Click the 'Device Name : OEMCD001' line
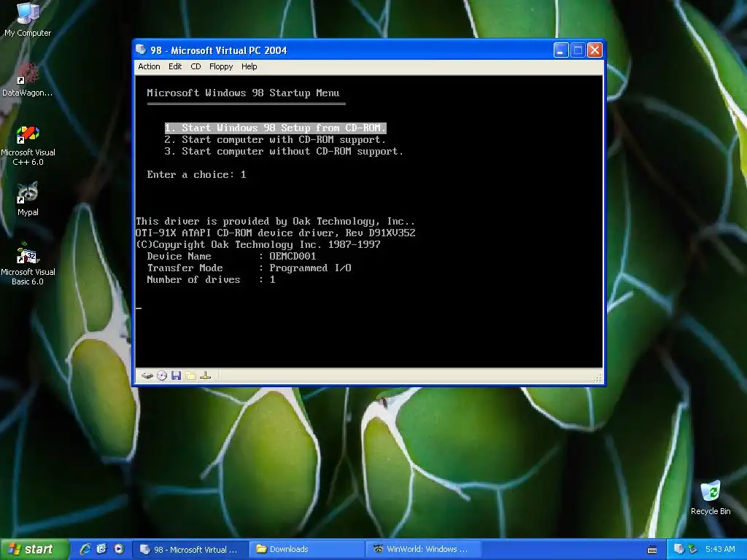Screen dimensions: 747x560 [x=231, y=256]
